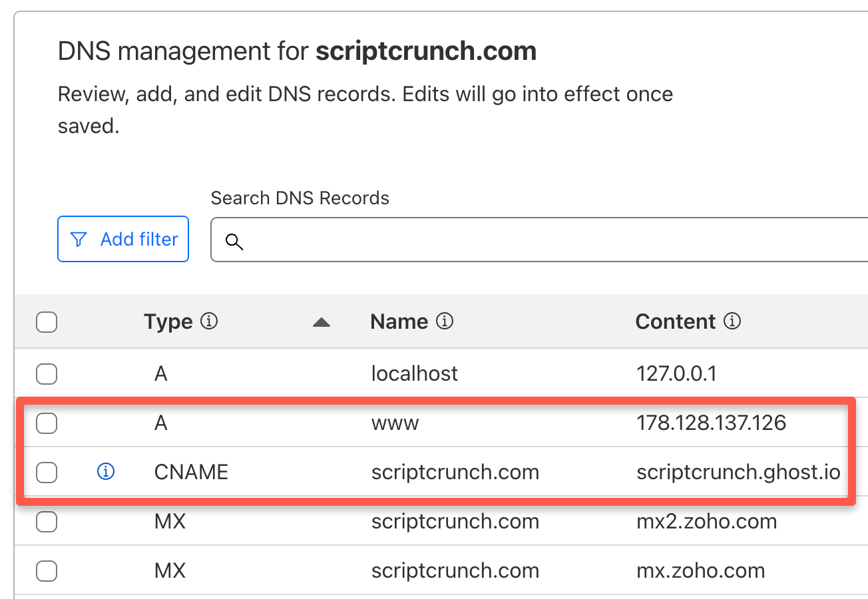
Task: Select the www name cell
Action: 395,423
